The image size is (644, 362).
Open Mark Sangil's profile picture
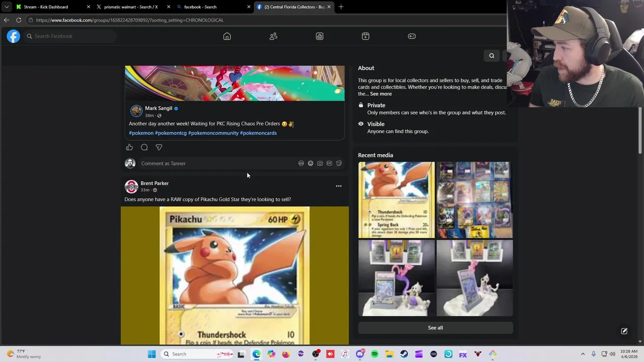[136, 111]
